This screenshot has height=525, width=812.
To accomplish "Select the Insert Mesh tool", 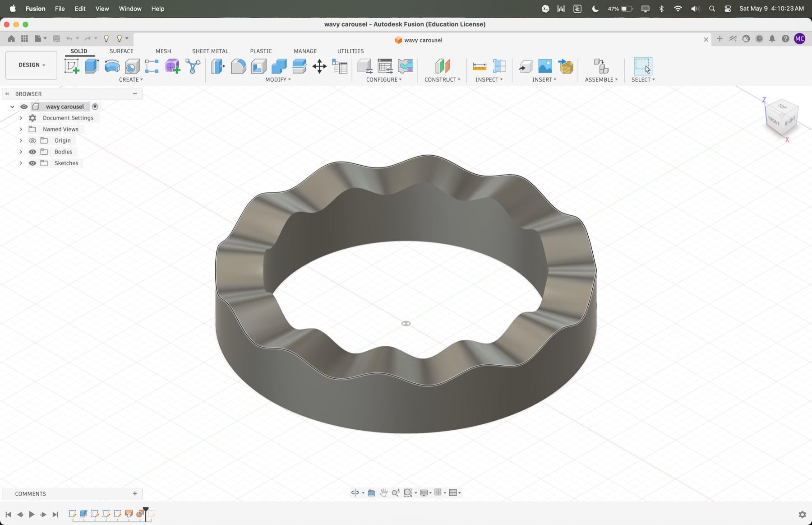I will click(566, 66).
